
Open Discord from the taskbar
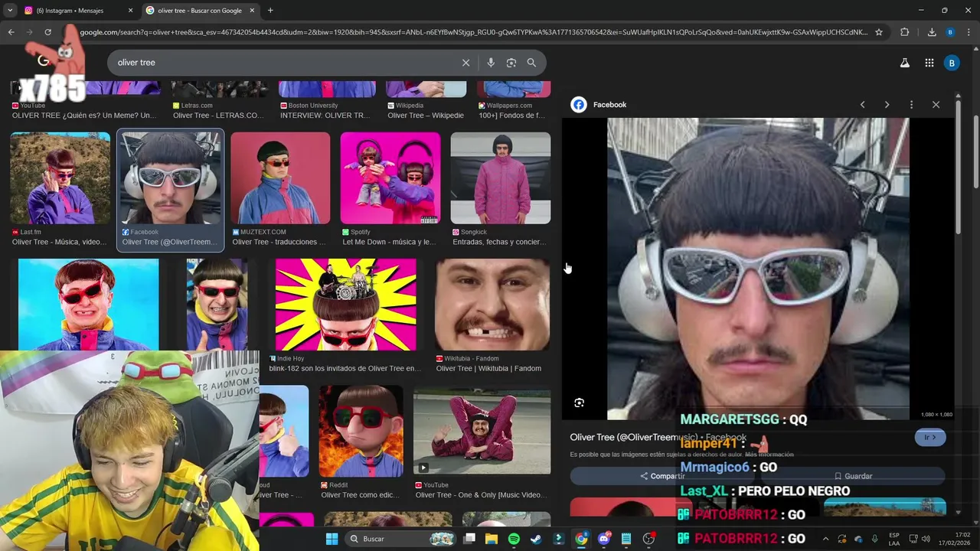(x=604, y=539)
